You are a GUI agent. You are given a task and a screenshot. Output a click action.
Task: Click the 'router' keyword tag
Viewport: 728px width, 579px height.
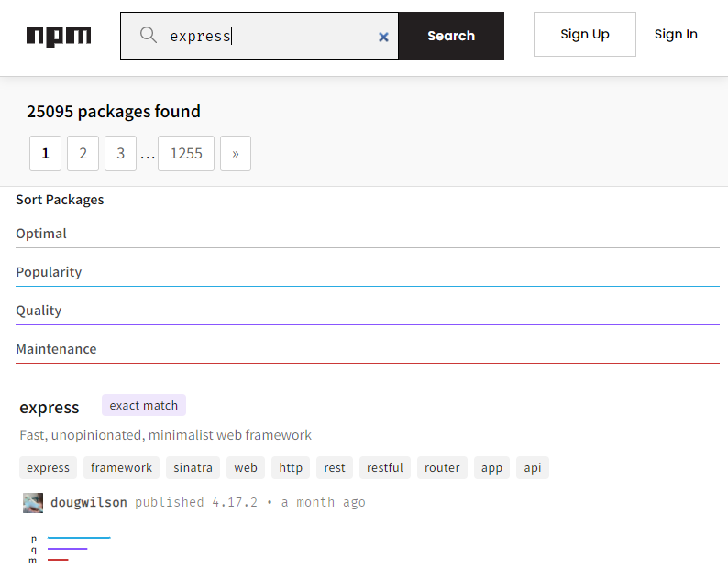coord(442,467)
